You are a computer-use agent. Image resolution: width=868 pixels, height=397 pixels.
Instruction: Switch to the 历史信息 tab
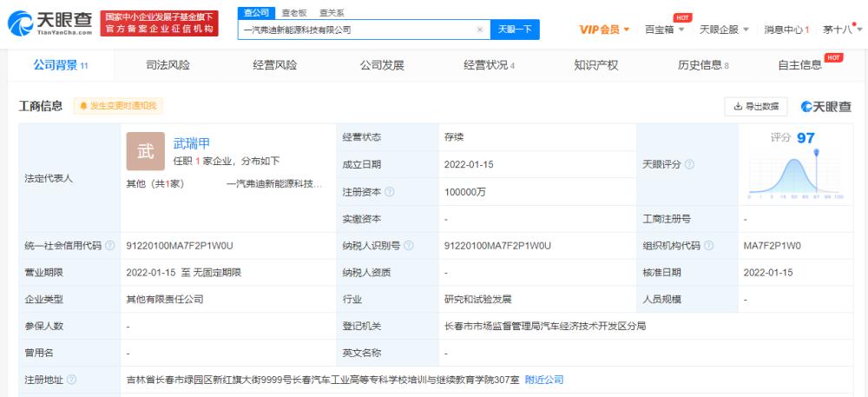[x=703, y=65]
